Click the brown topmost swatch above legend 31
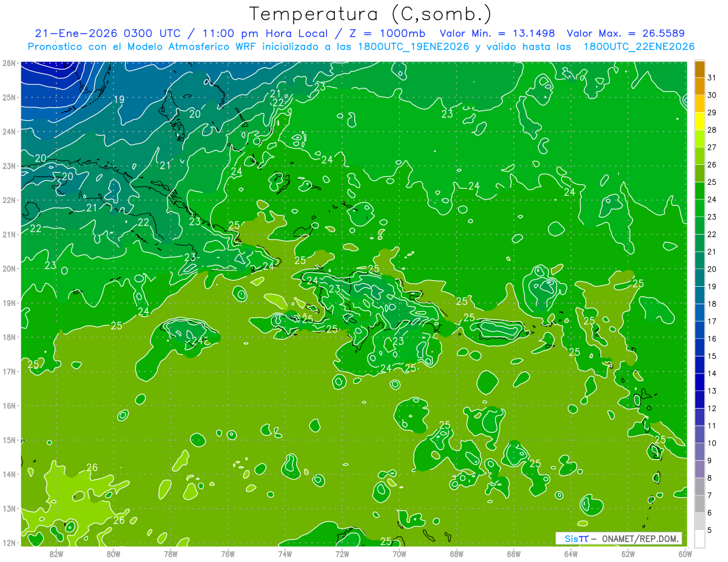 (x=699, y=69)
